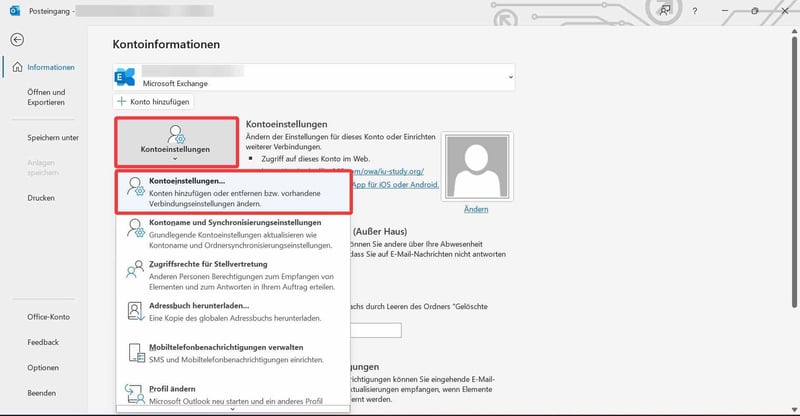Click the Microsoft Exchange account icon

point(125,77)
